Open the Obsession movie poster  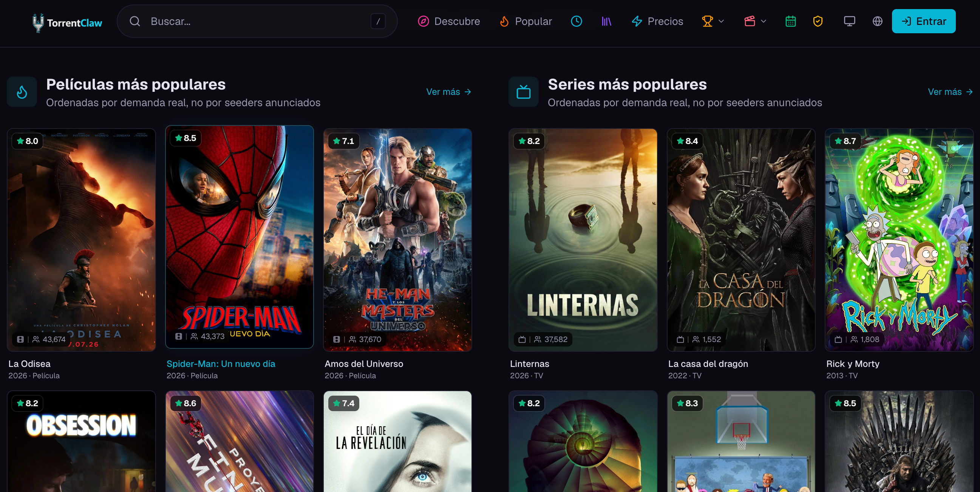tap(81, 441)
